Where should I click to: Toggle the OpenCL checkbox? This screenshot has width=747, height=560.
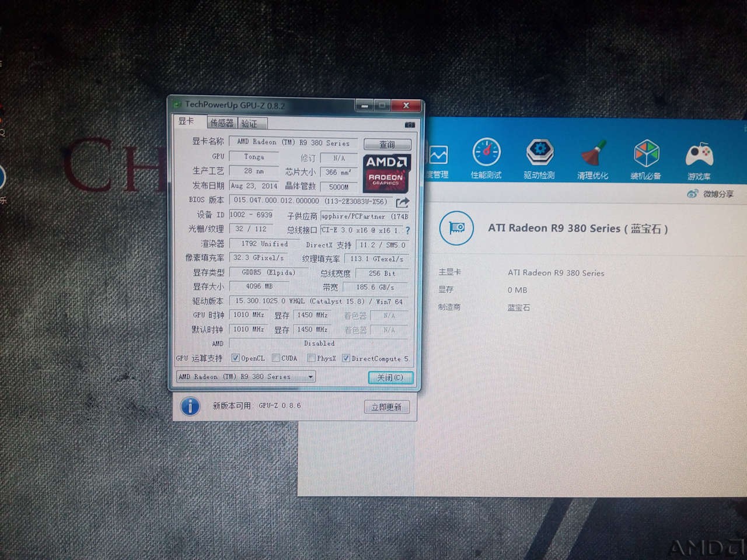(235, 358)
